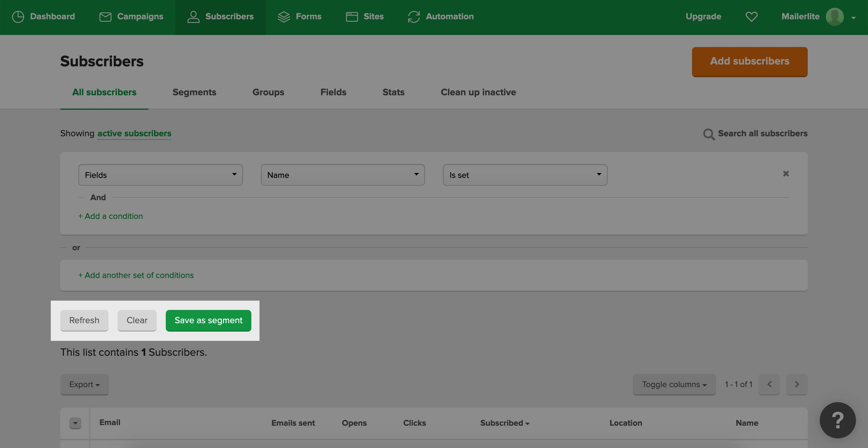Viewport: 868px width, 448px height.
Task: Open the help question mark bubble
Action: click(837, 420)
